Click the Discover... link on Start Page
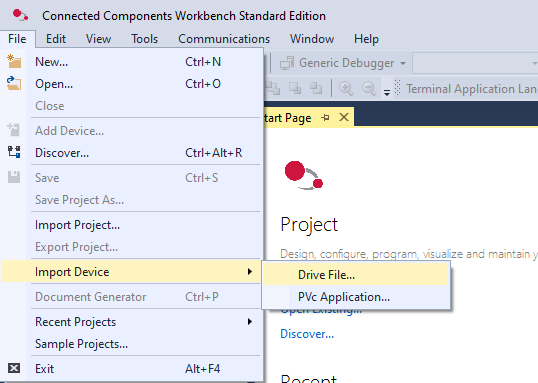This screenshot has height=383, width=538. (x=307, y=334)
